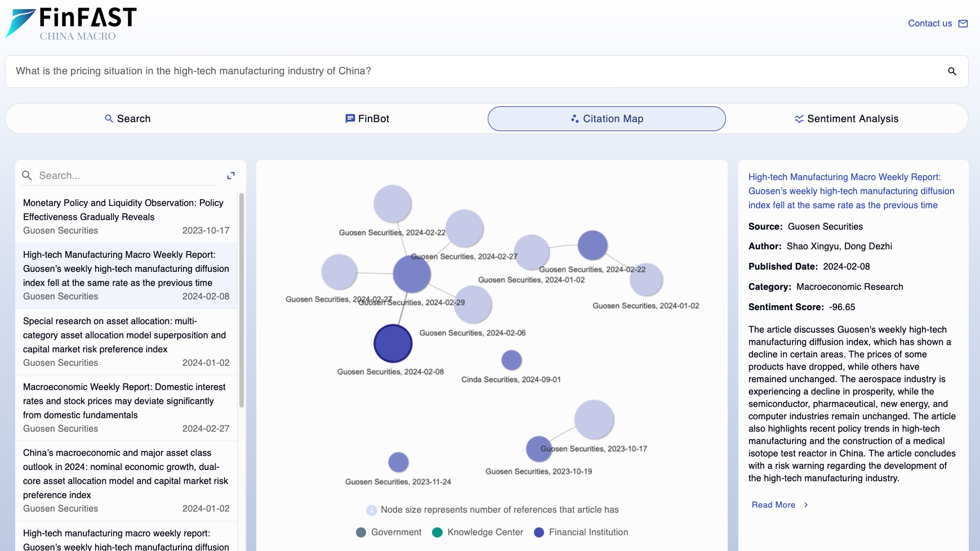
Task: Click the FinFAST China Macro logo
Action: 71,24
